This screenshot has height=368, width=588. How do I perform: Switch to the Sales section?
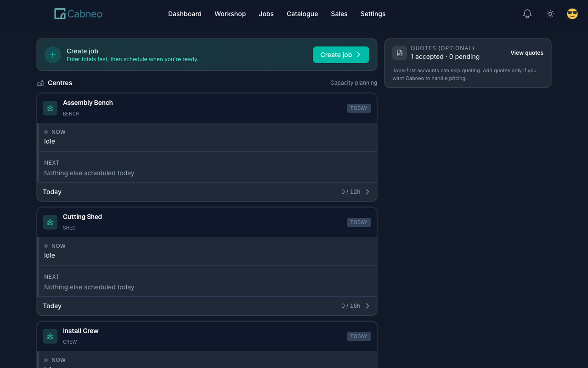point(339,14)
